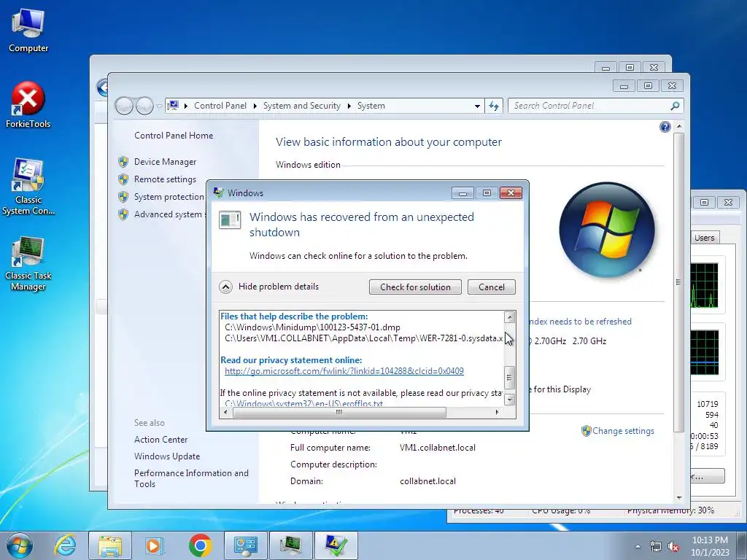The width and height of the screenshot is (747, 560).
Task: Open Windows Explorer from taskbar
Action: click(110, 545)
